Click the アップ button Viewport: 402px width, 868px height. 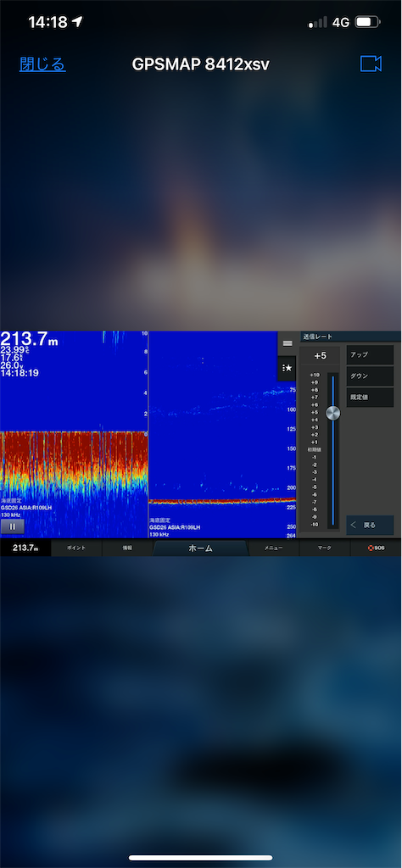370,355
